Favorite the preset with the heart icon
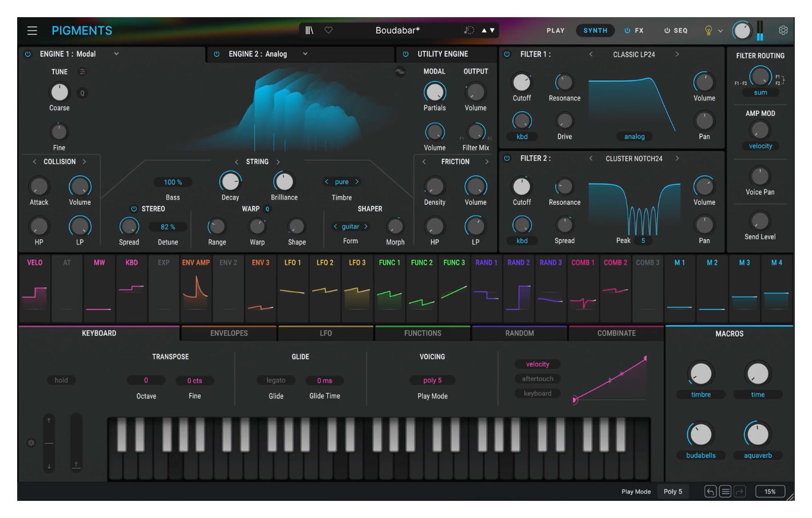The width and height of the screenshot is (812, 518). 329,30
